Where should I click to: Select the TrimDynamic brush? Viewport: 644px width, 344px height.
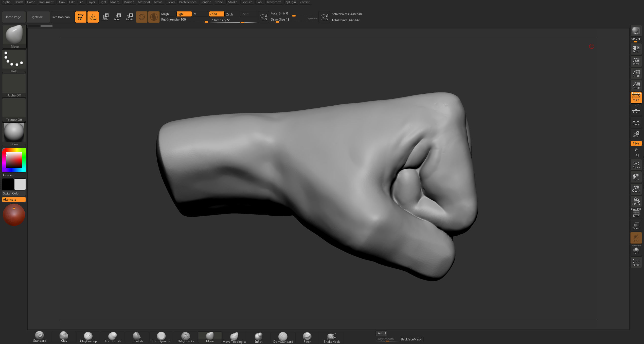[161, 337]
